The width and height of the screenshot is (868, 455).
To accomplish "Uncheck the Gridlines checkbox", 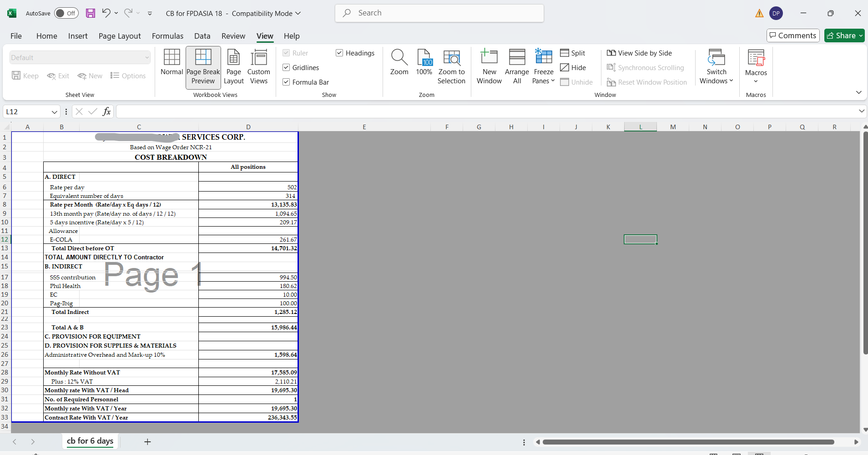I will (286, 67).
